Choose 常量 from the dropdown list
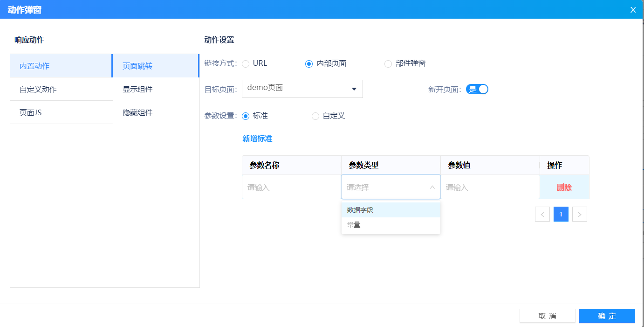Image resolution: width=644 pixels, height=327 pixels. (391, 225)
